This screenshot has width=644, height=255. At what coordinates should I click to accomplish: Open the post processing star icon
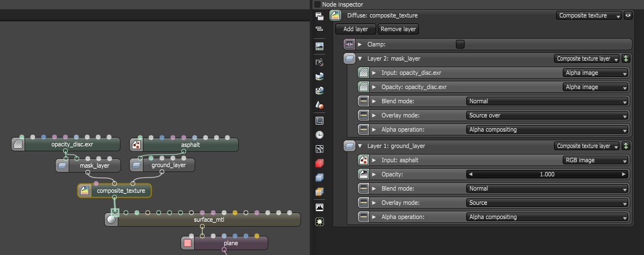point(319,222)
